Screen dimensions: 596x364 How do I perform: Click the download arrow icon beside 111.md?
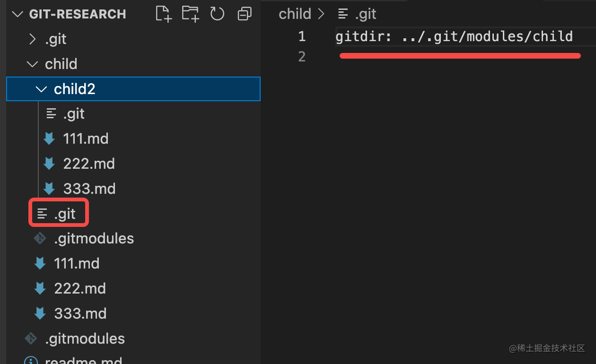pyautogui.click(x=49, y=139)
